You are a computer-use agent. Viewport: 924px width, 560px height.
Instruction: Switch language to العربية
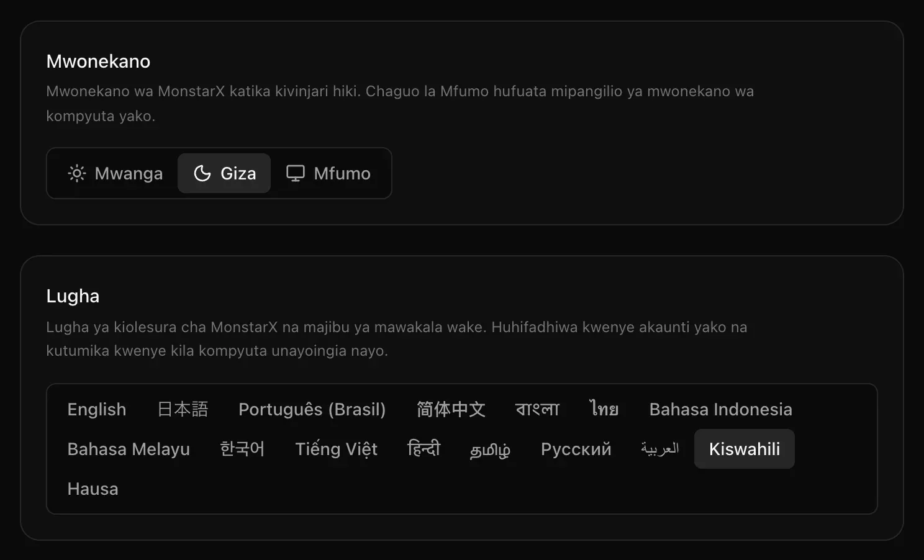pyautogui.click(x=659, y=449)
